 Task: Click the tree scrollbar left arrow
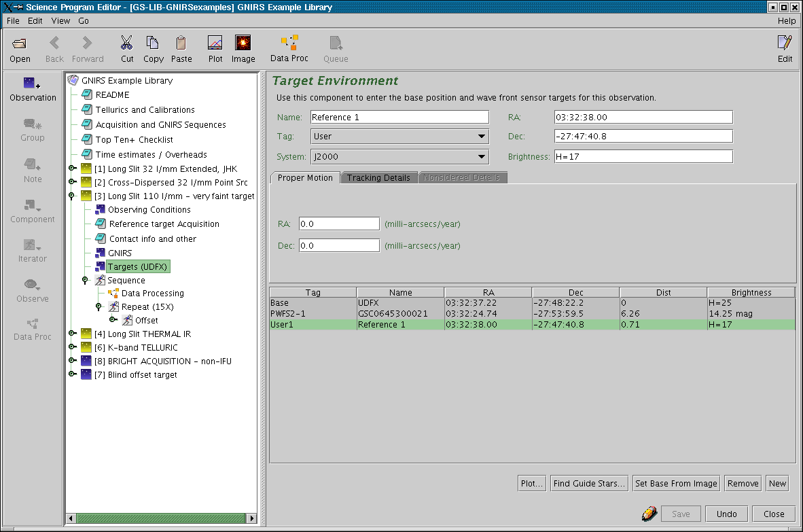pos(72,518)
